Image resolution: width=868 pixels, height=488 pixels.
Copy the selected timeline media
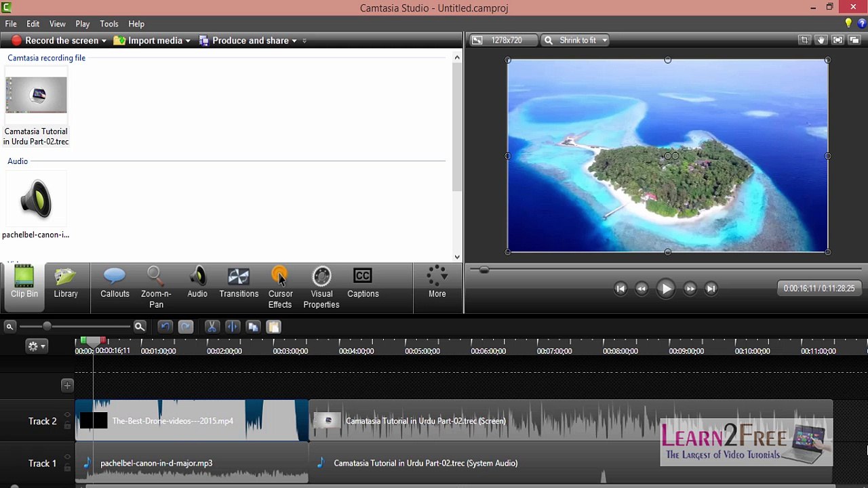click(253, 327)
